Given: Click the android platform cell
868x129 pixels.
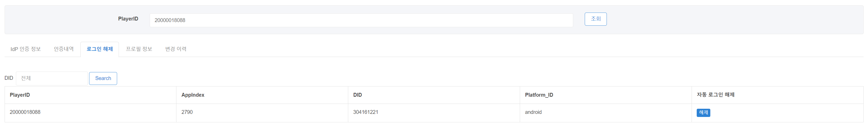Looking at the screenshot, I should click(x=533, y=112).
